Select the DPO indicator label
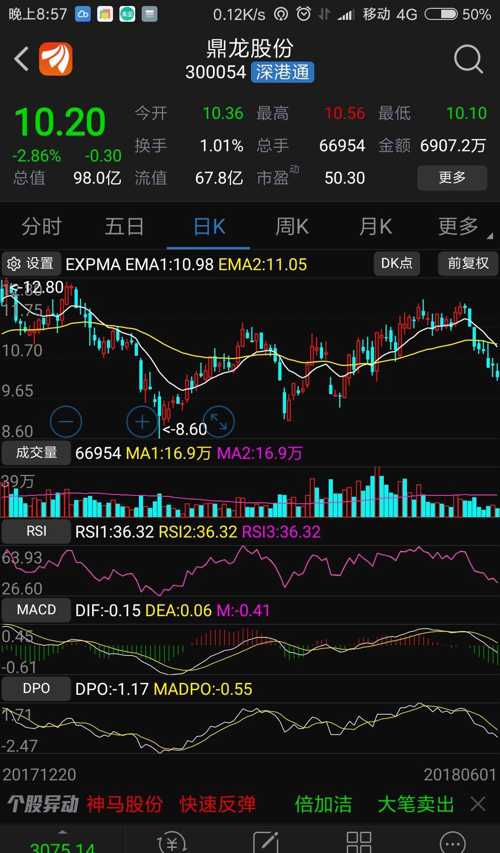500x853 pixels. 36,688
